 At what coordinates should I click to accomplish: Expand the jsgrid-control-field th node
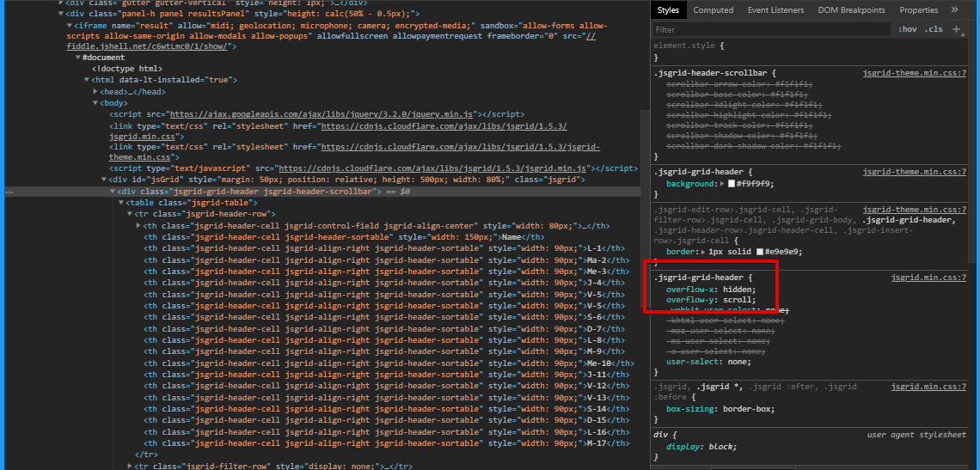(x=138, y=226)
